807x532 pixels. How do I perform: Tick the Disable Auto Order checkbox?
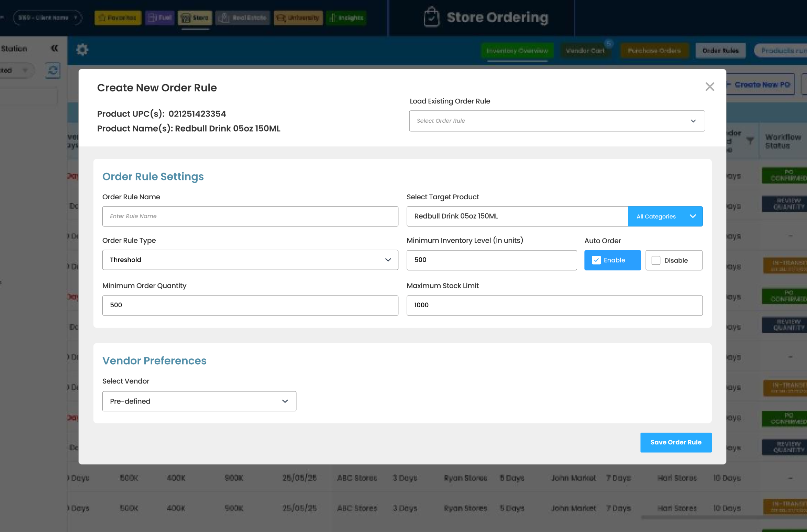pos(656,261)
